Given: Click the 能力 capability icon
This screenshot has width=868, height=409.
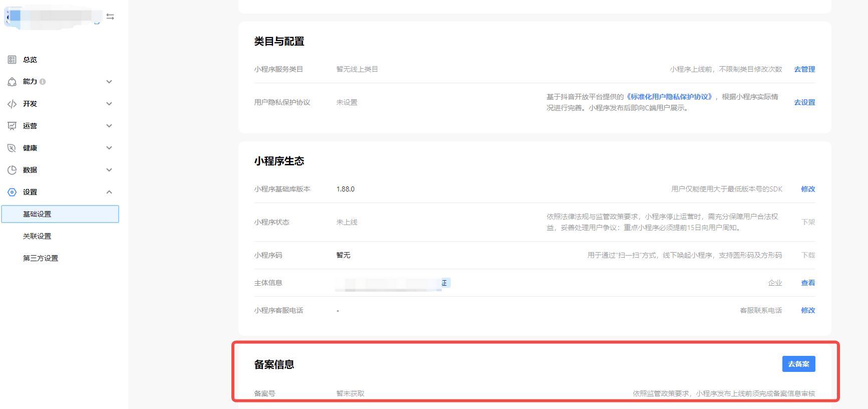Looking at the screenshot, I should [x=12, y=82].
